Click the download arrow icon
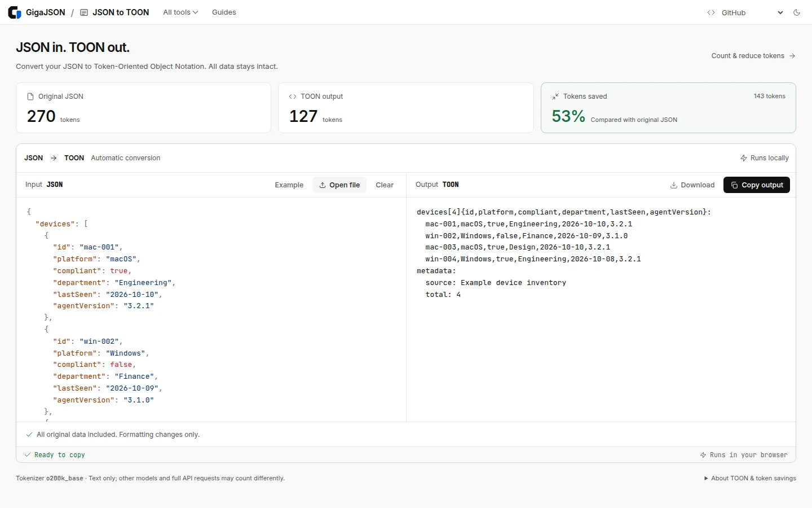Screen dimensions: 812x508 click(x=674, y=185)
